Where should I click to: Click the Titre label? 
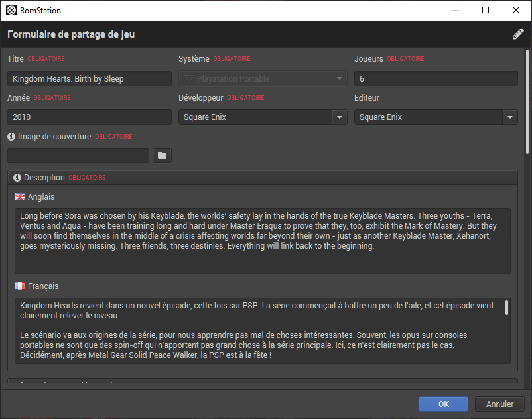(x=16, y=58)
